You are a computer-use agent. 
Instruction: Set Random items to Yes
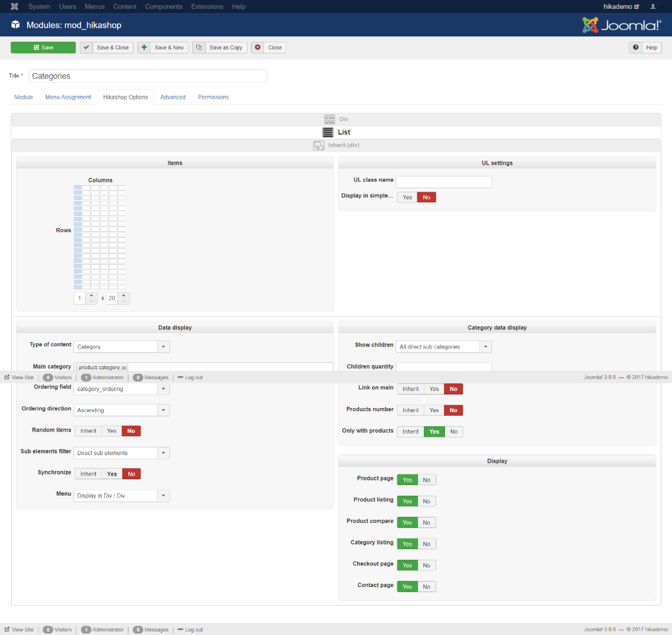(x=112, y=431)
